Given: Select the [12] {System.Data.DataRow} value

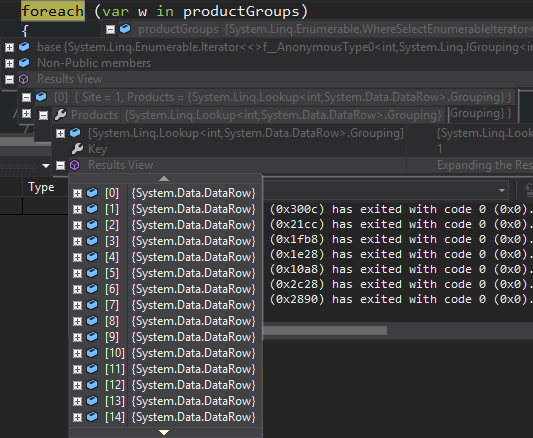Looking at the screenshot, I should [193, 385].
